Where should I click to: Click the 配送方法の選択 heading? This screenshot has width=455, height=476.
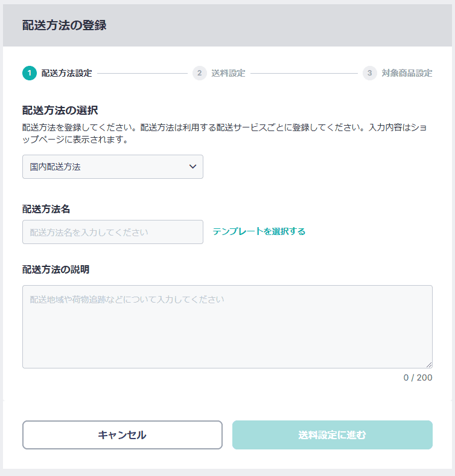click(60, 110)
